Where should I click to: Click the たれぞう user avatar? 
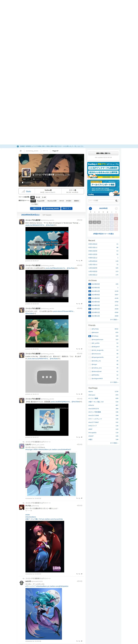click(x=22, y=446)
